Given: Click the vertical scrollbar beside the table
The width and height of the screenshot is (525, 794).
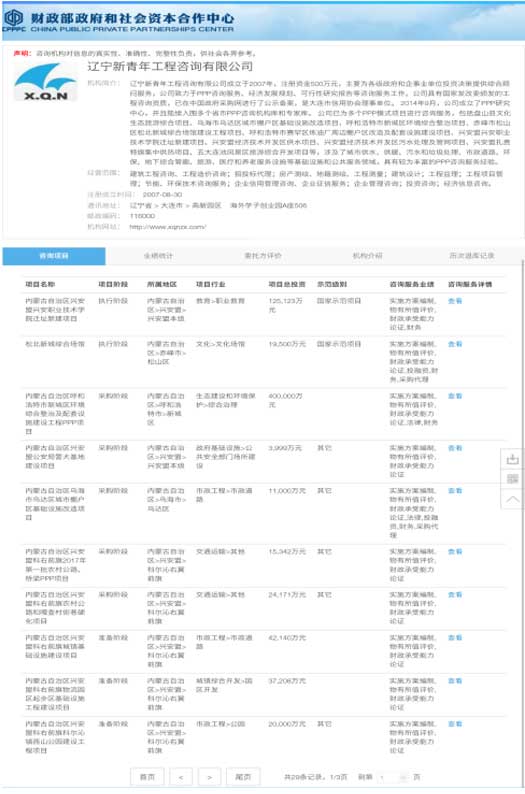Looking at the screenshot, I should tap(522, 522).
